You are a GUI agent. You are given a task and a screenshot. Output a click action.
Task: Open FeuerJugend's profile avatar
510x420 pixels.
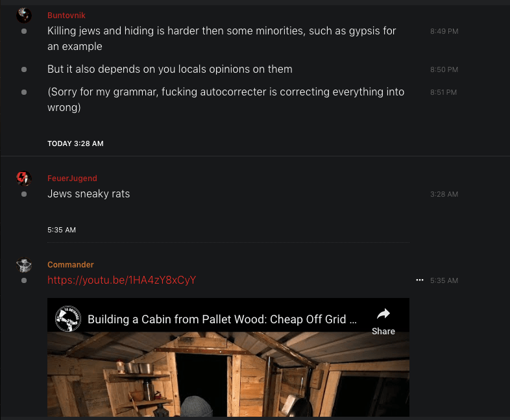[x=24, y=179]
